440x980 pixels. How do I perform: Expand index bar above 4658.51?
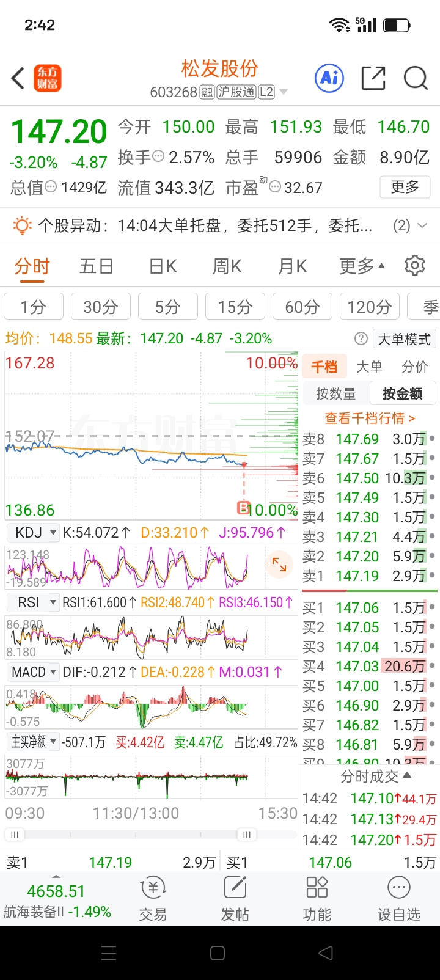(56, 876)
